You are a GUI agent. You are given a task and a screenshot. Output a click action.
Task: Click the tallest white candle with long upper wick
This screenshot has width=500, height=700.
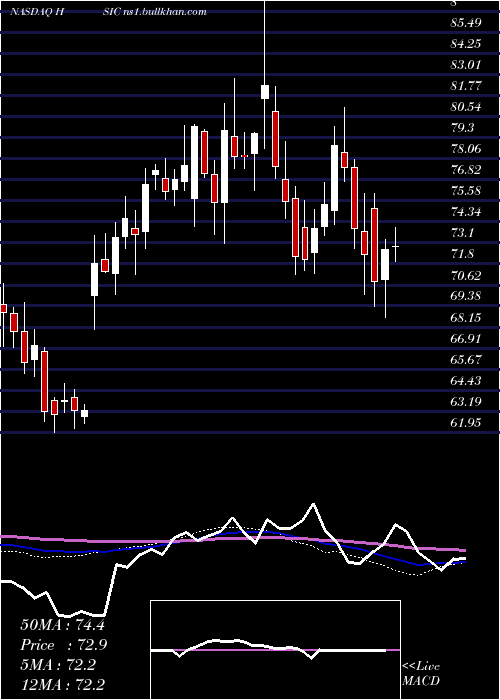click(x=265, y=92)
